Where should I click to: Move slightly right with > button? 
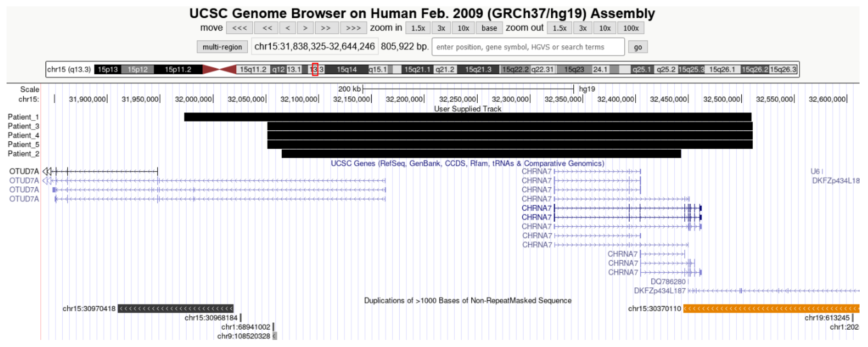[x=305, y=28]
